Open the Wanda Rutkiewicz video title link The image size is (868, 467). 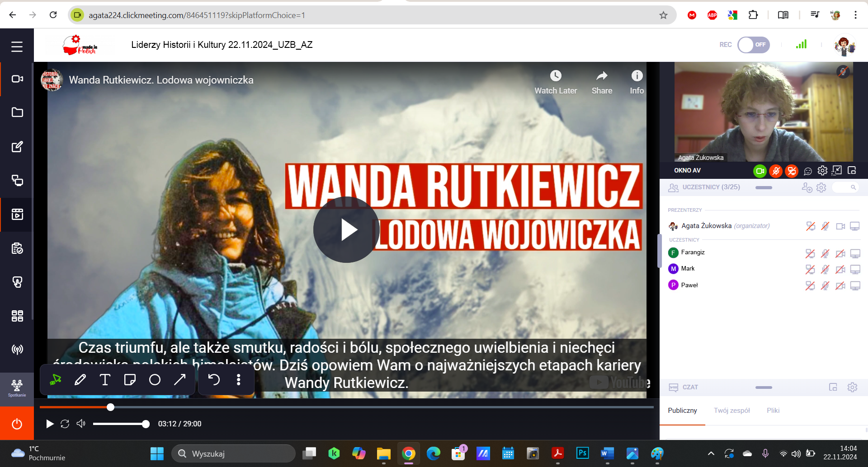pos(161,80)
